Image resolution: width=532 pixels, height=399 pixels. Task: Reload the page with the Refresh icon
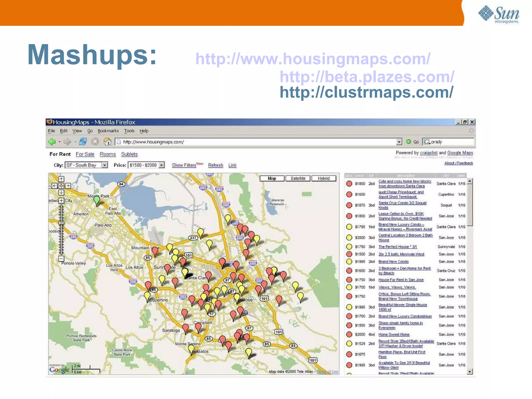[x=83, y=142]
